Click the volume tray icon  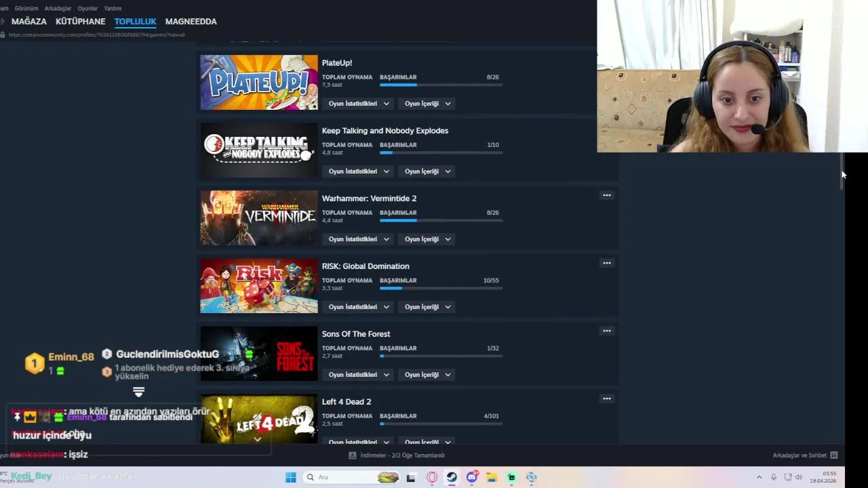[x=799, y=477]
